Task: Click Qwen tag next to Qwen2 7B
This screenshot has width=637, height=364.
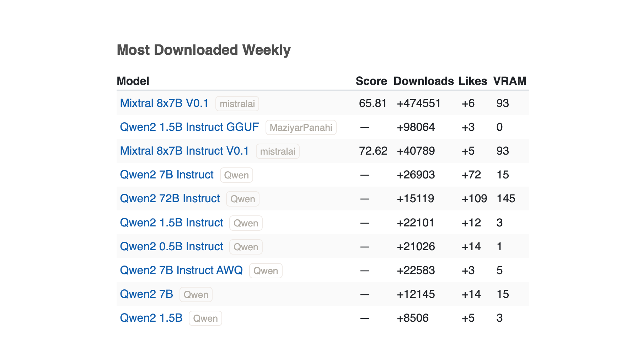Action: [x=196, y=295]
